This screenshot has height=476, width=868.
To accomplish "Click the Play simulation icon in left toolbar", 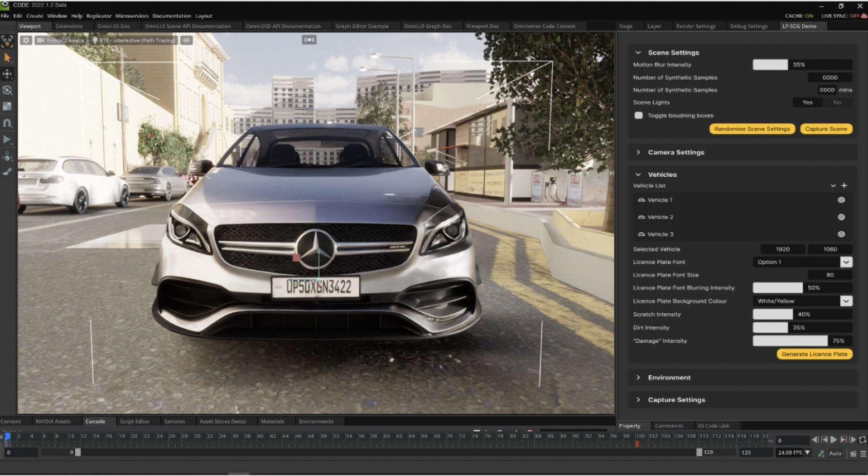I will pos(7,139).
